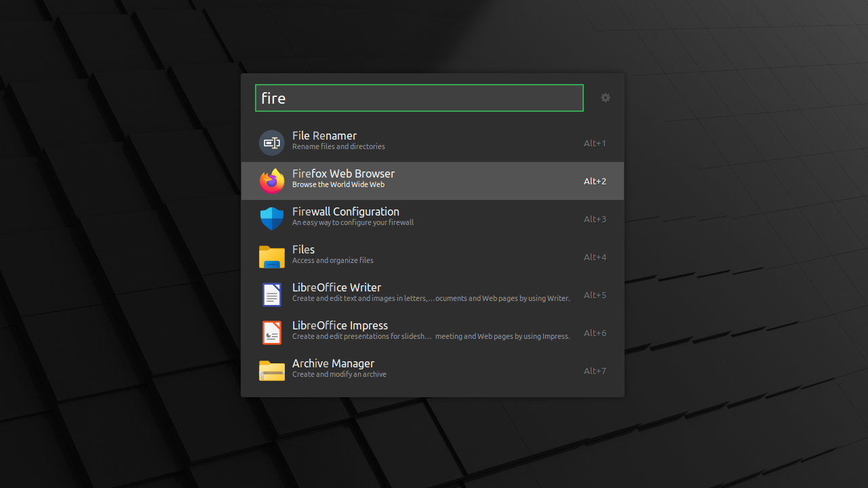
Task: Open 'Archive Manager' result title
Action: click(x=333, y=363)
